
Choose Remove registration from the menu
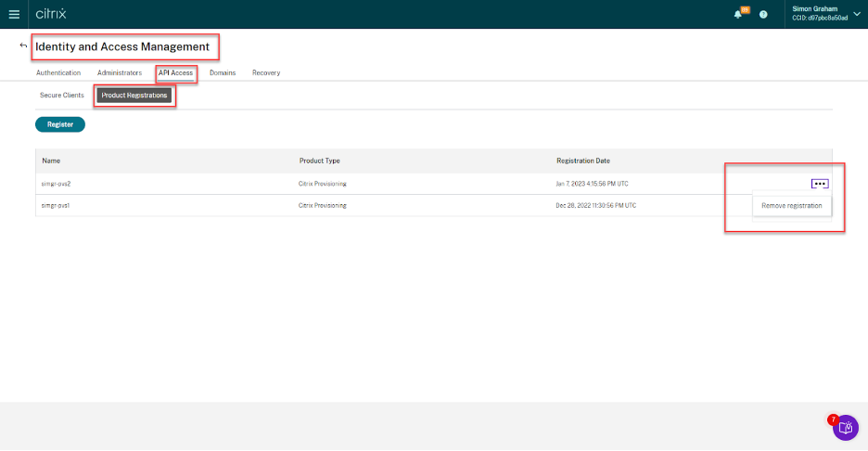point(791,205)
